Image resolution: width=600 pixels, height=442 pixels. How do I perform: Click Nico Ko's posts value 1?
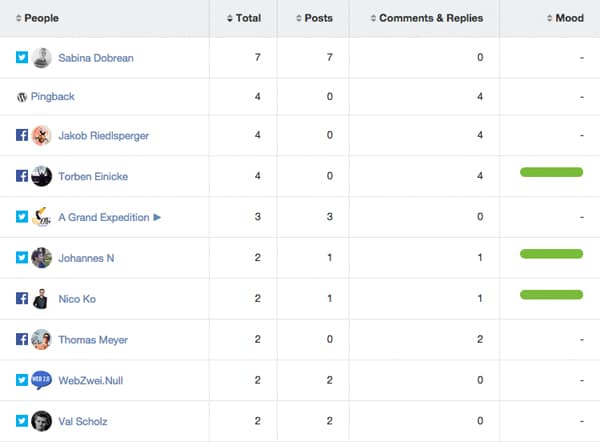[329, 298]
